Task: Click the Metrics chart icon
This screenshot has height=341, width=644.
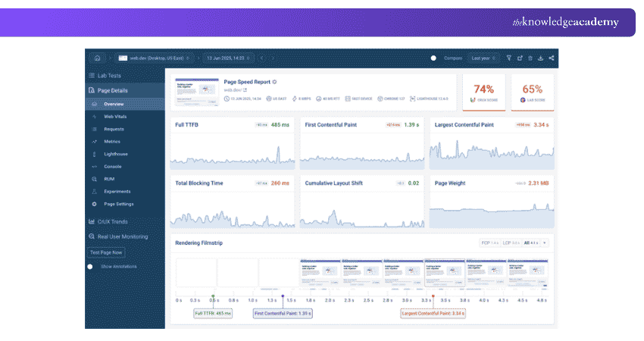Action: (x=94, y=142)
